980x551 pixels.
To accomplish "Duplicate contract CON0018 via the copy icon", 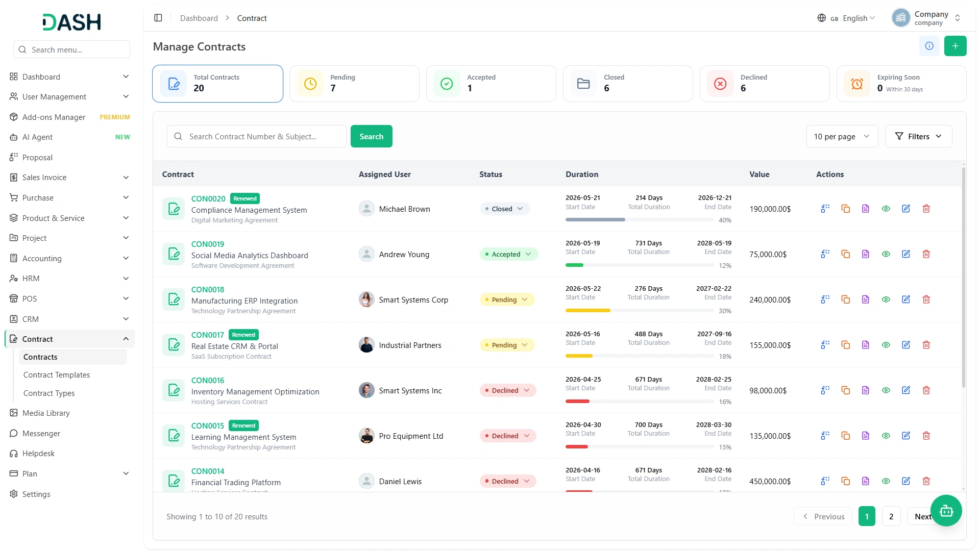I will [x=845, y=299].
